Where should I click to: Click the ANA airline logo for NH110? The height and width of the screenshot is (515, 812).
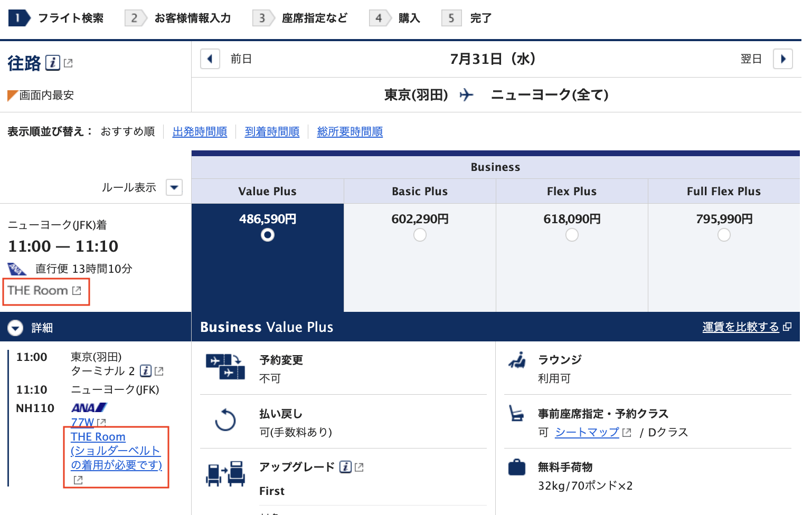pos(89,408)
